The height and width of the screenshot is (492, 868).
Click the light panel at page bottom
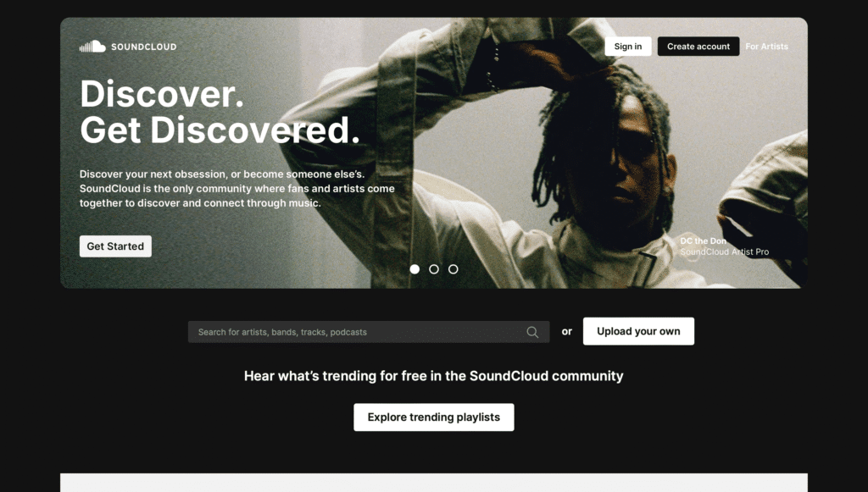(433, 483)
